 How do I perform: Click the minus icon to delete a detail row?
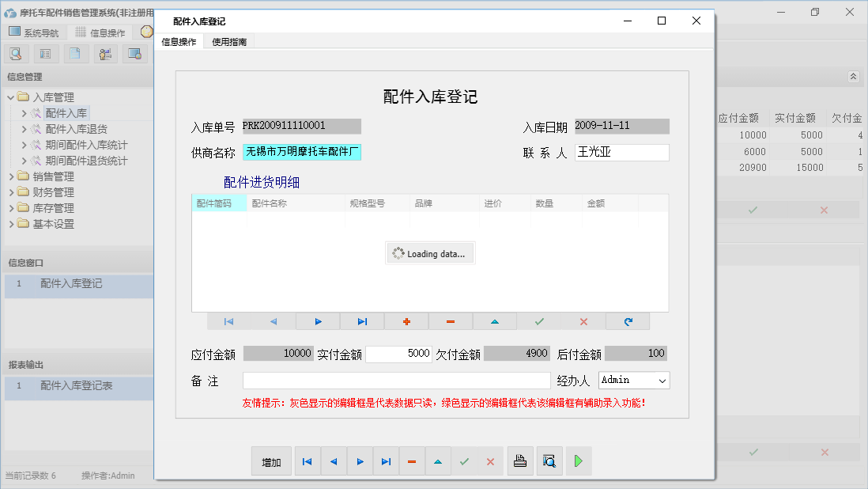click(x=451, y=321)
